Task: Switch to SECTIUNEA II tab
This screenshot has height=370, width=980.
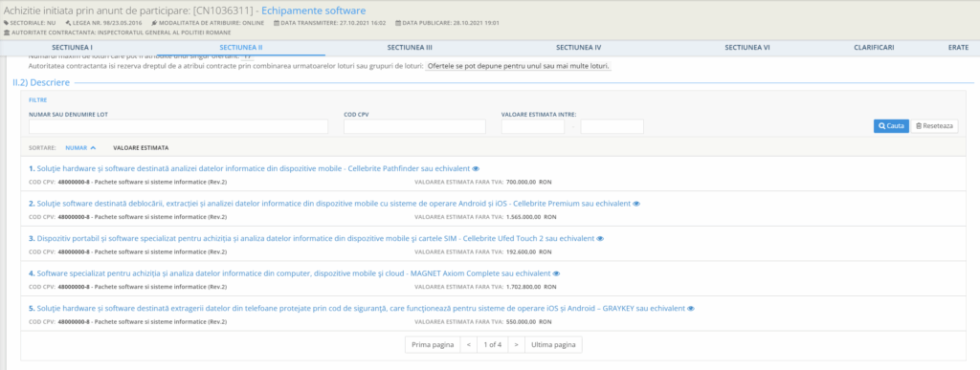Action: [x=240, y=48]
